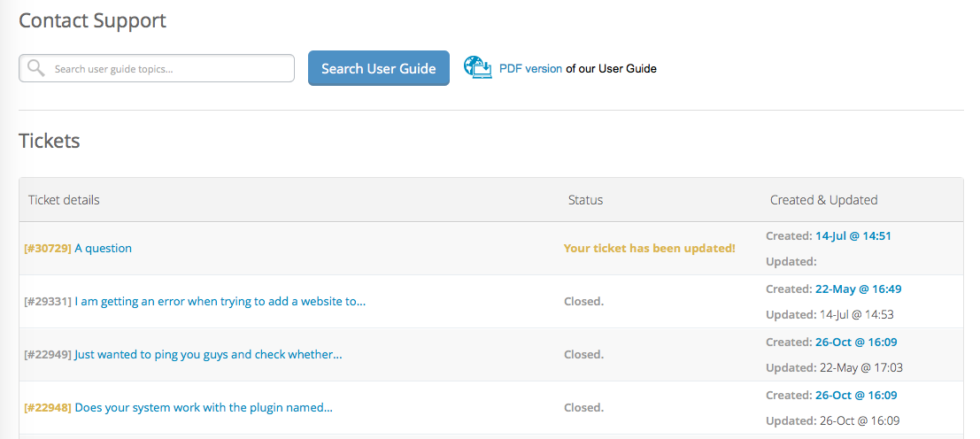The image size is (980, 439).
Task: Open ticket titled 'A question'
Action: click(103, 249)
